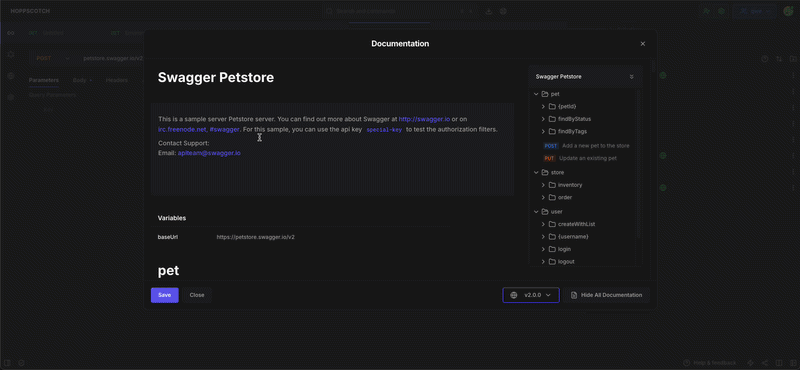Expand the createWithList folder
This screenshot has width=800, height=370.
(543, 224)
